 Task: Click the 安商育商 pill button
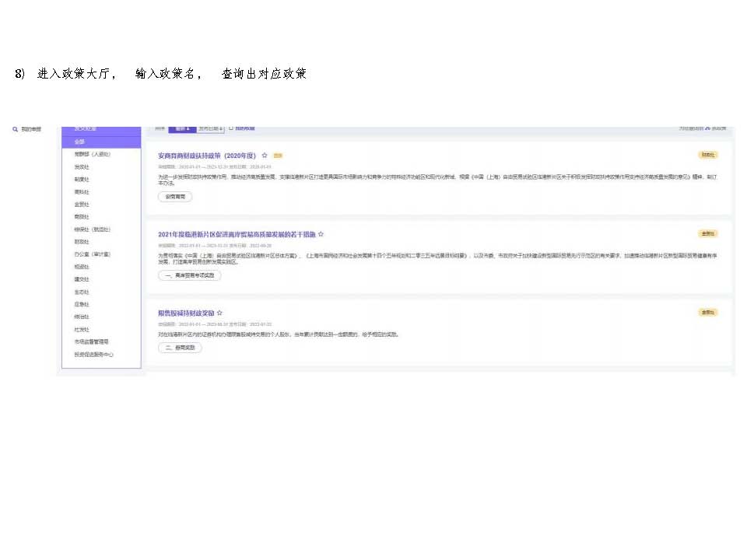pos(175,197)
